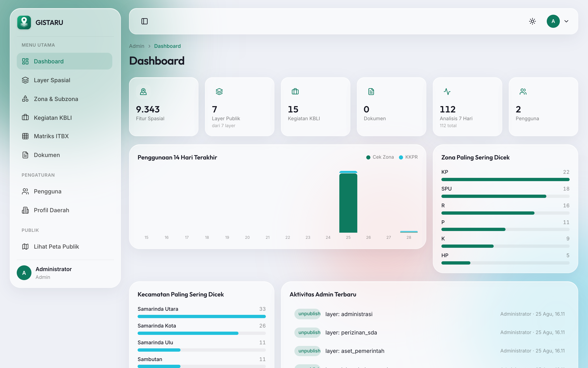Click the Samarinda Ulu progress bar
The image size is (588, 368).
[x=202, y=350]
